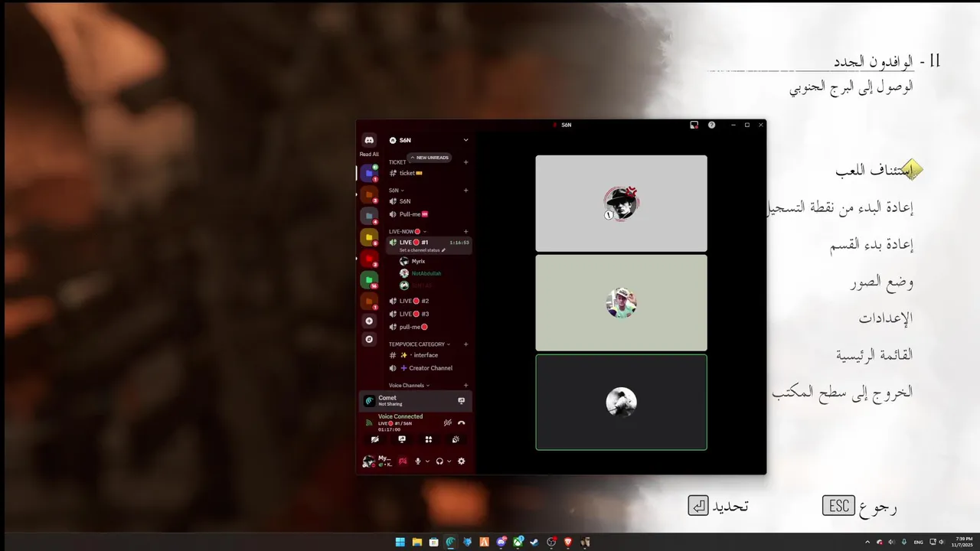Click Read All in Discord sidebar

pyautogui.click(x=369, y=154)
